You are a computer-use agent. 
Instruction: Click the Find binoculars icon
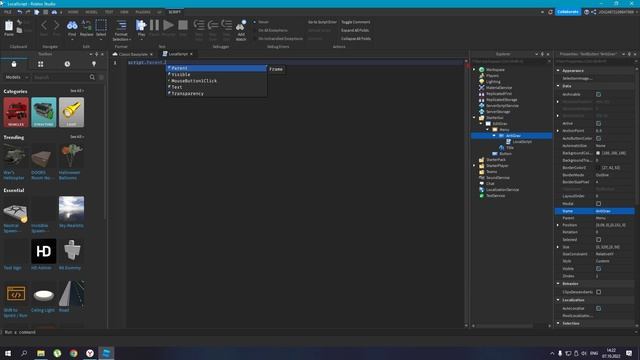tap(72, 25)
